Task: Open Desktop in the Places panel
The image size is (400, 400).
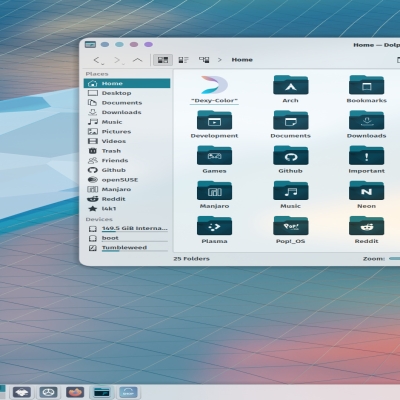Action: point(127,93)
